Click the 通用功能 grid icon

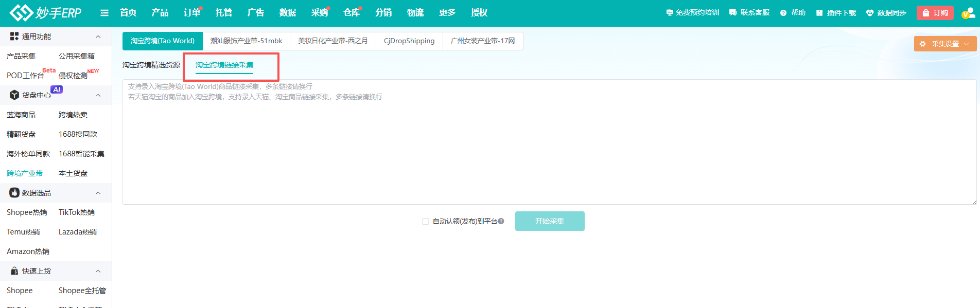point(14,37)
